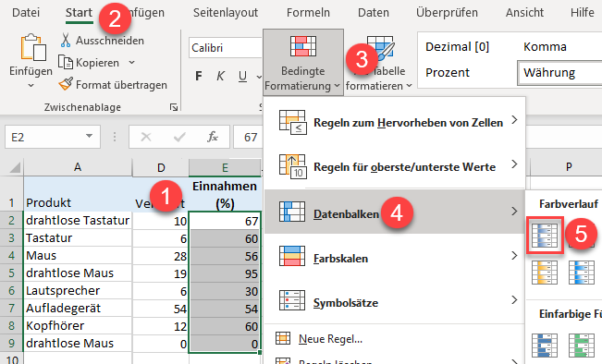Select Prozent cell style
Screen dimensions: 602x364
point(448,72)
